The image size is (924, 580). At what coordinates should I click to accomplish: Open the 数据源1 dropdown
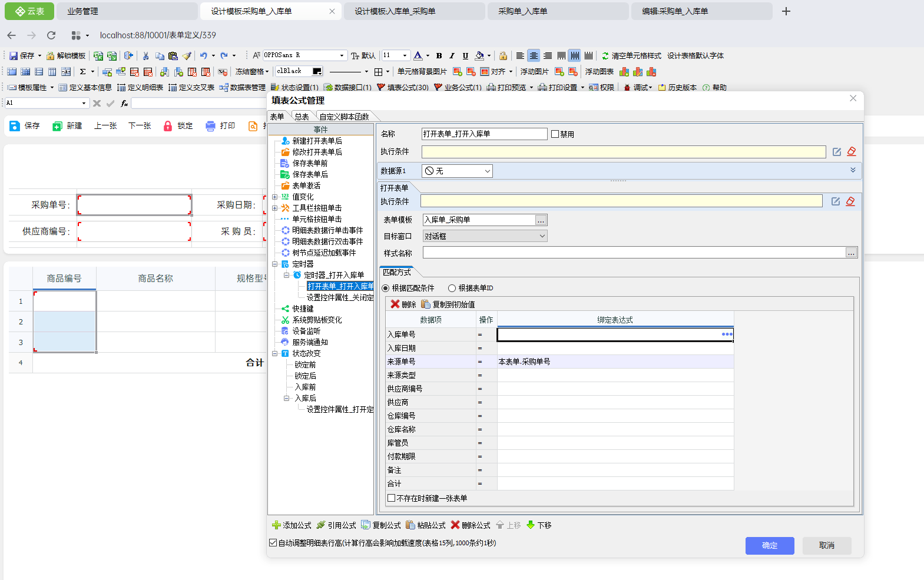point(488,171)
